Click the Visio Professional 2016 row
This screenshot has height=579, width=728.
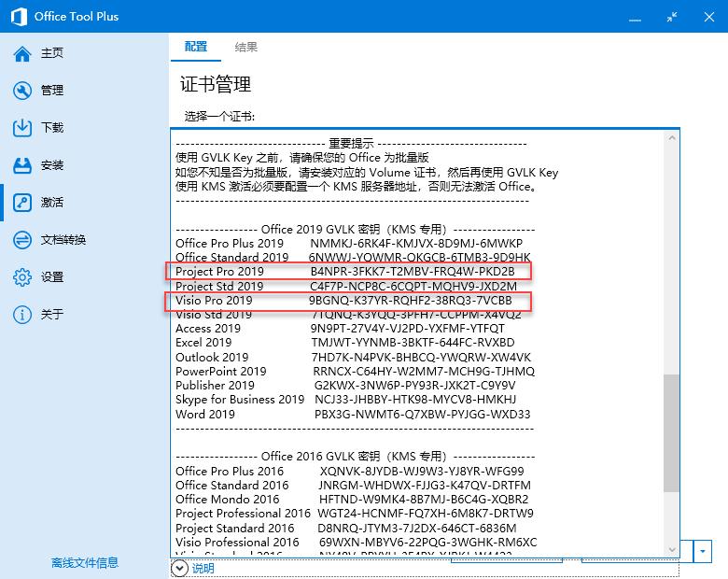(x=357, y=542)
